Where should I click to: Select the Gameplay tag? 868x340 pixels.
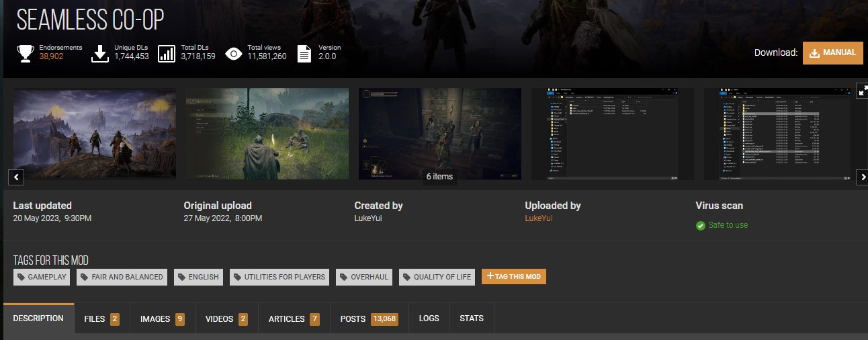42,277
